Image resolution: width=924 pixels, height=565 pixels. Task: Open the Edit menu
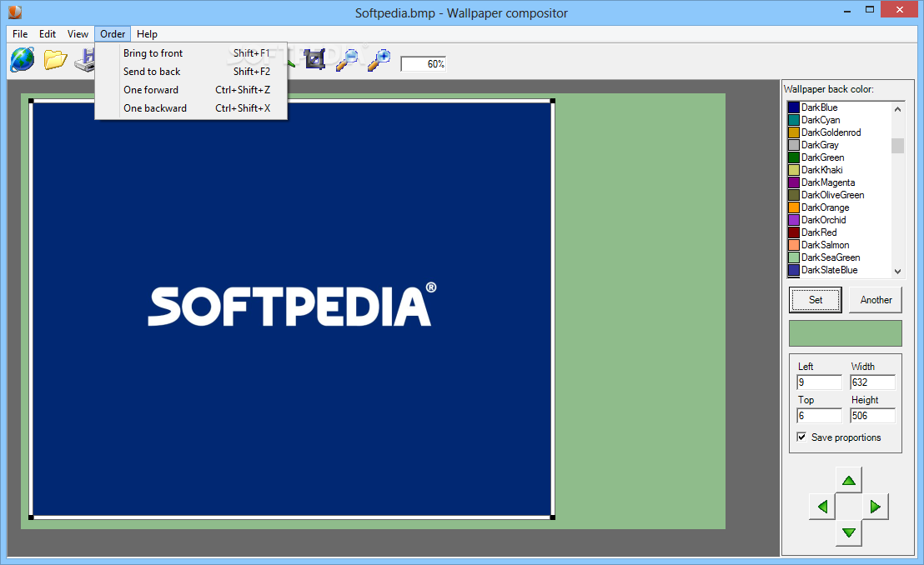point(48,34)
